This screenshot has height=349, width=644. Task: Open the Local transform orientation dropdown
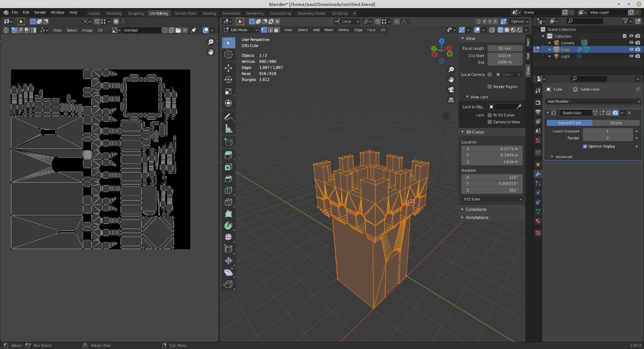coord(347,22)
